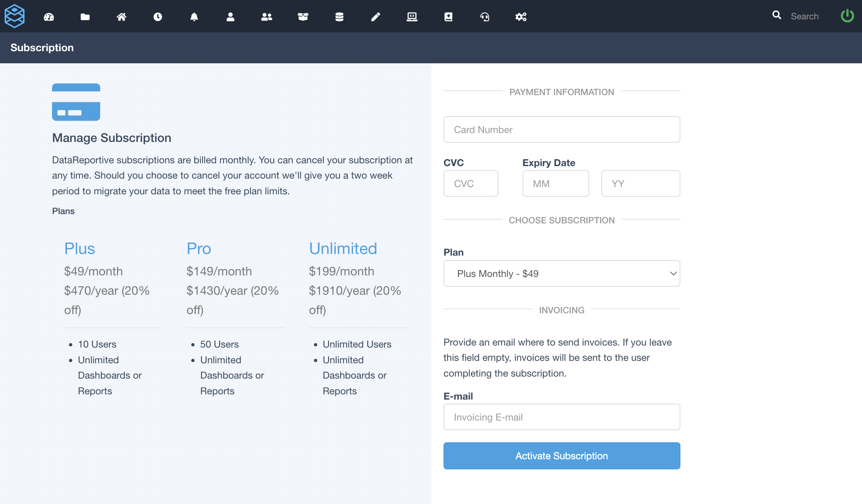The width and height of the screenshot is (862, 504).
Task: Open the clock history icon
Action: pyautogui.click(x=158, y=17)
